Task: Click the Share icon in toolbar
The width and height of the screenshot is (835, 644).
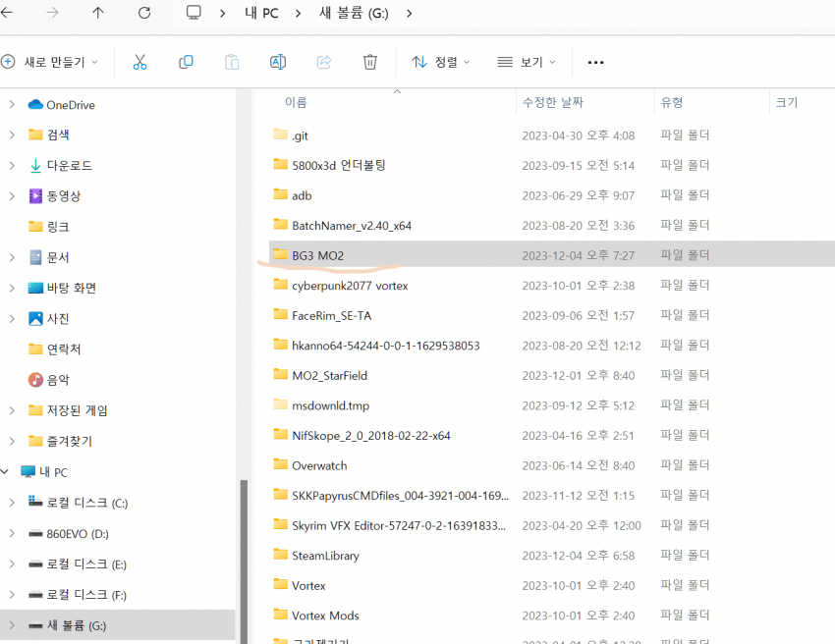Action: [x=324, y=62]
